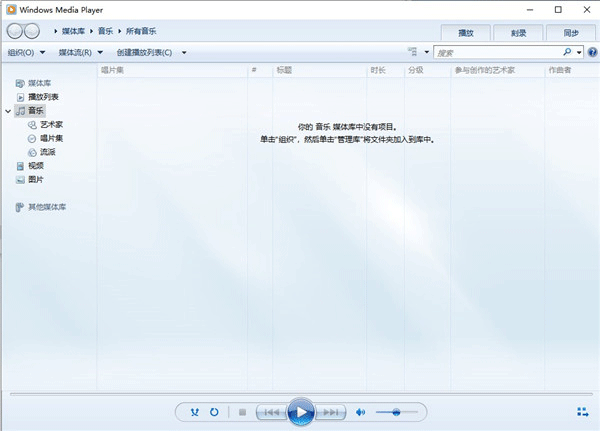Expand the breadcrumb arrow before 媒体库

[55, 31]
